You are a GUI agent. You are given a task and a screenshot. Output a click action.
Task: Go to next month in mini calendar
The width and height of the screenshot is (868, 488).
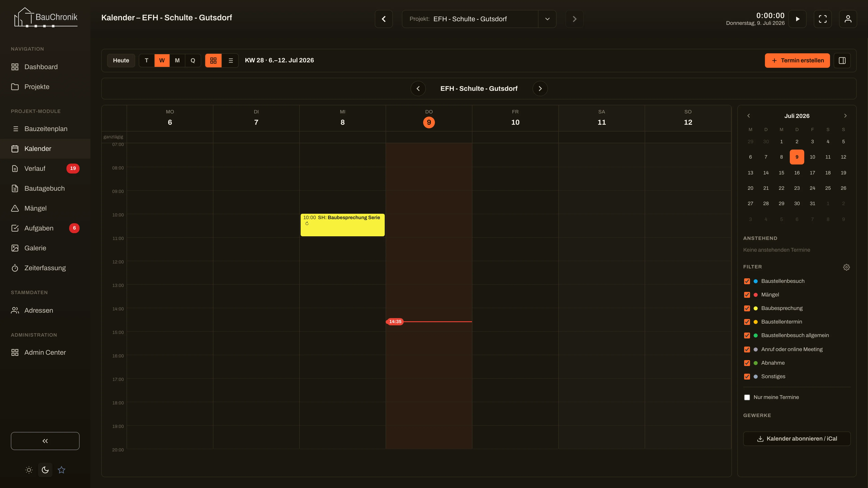coord(845,116)
